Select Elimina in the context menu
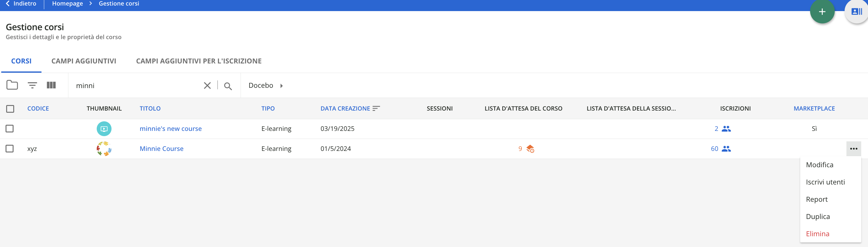This screenshot has width=868, height=247. pyautogui.click(x=817, y=233)
